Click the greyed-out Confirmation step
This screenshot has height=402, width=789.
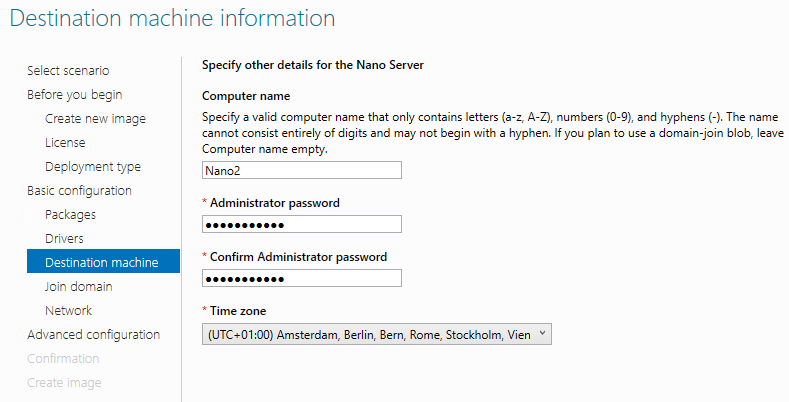click(x=63, y=358)
